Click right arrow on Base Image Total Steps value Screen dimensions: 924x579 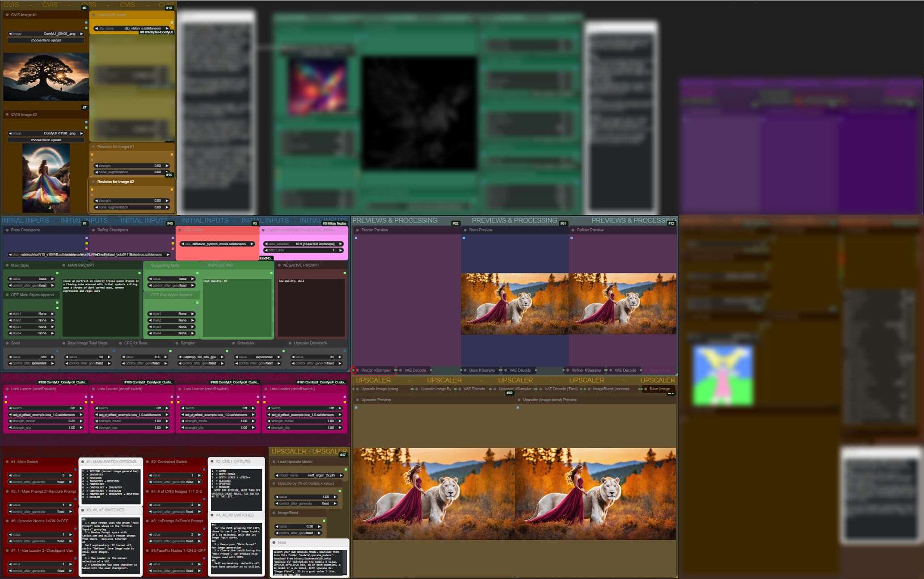coord(109,357)
